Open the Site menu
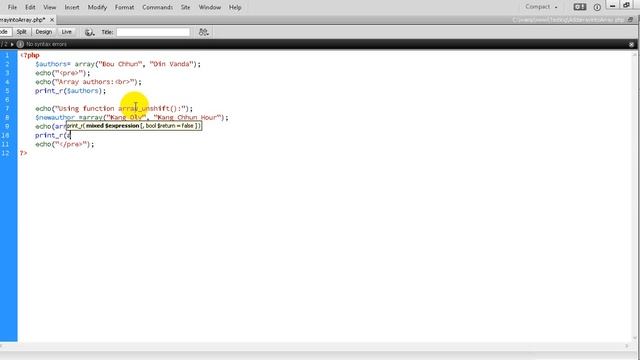This screenshot has width=640, height=360. [x=185, y=7]
